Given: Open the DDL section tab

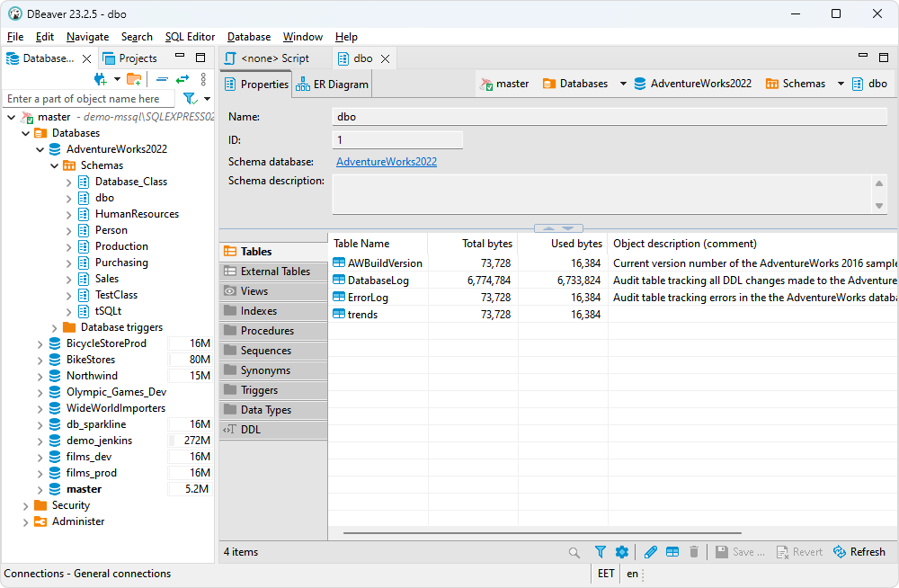Looking at the screenshot, I should pos(273,430).
